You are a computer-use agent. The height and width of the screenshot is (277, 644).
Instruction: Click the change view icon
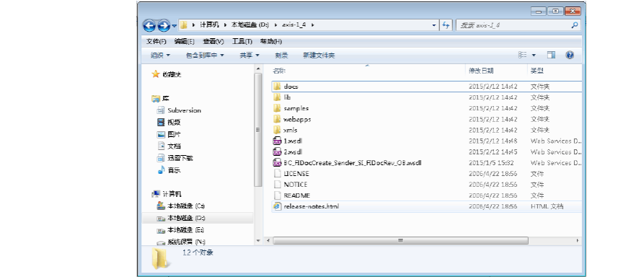pos(522,55)
